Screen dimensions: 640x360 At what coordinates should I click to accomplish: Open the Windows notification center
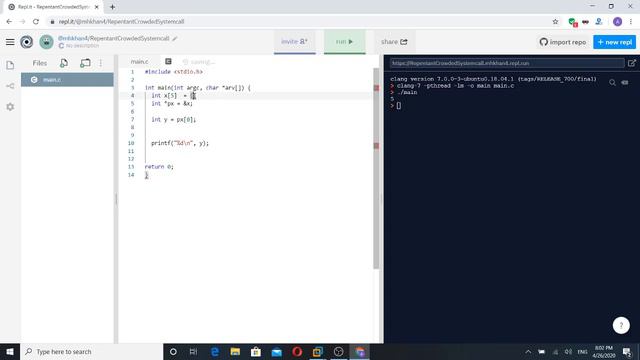point(627,351)
